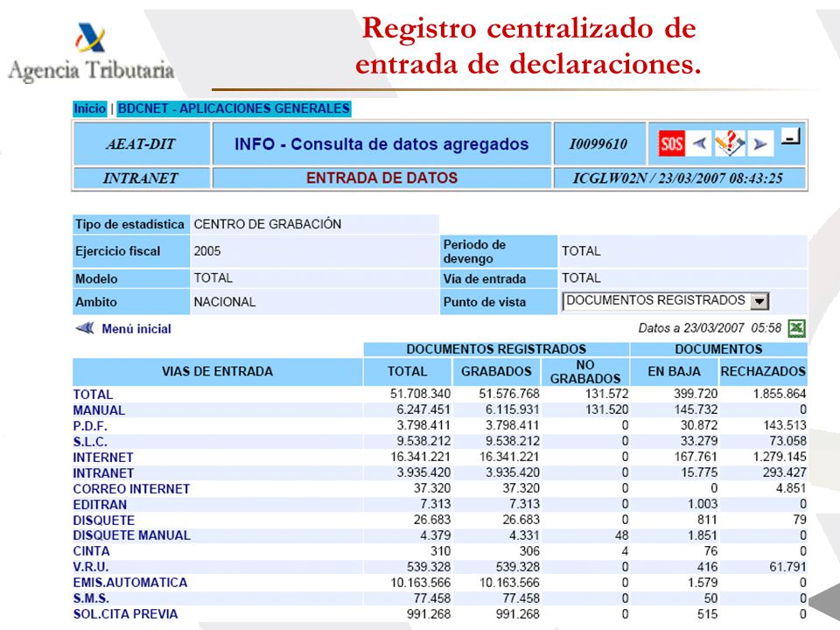Screen dimensions: 840x630
Task: Click the total value 51.708.340
Action: 420,394
